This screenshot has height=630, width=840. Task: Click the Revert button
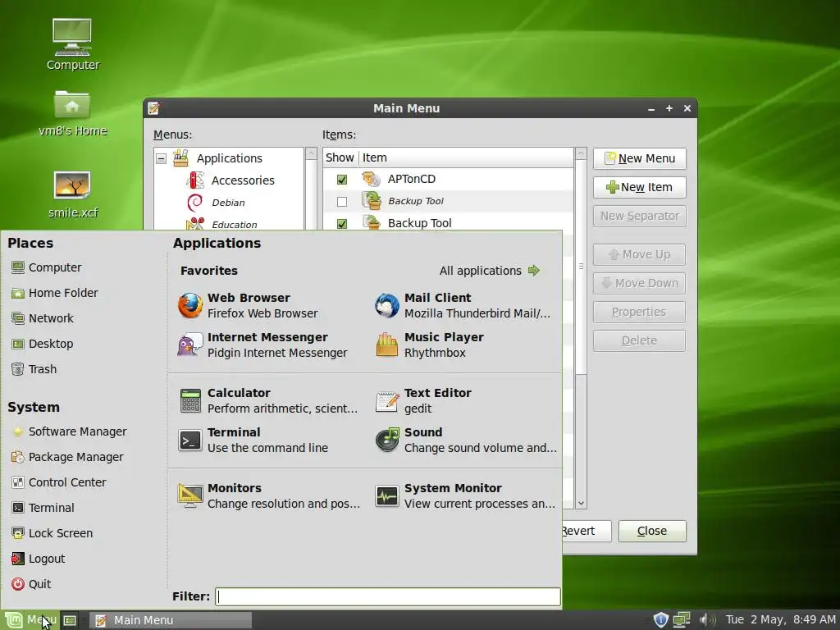click(587, 531)
